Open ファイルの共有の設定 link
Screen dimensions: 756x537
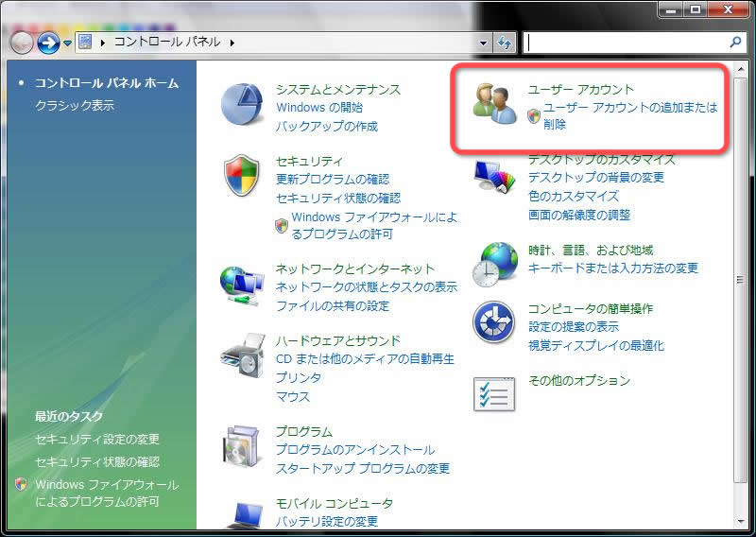(333, 306)
